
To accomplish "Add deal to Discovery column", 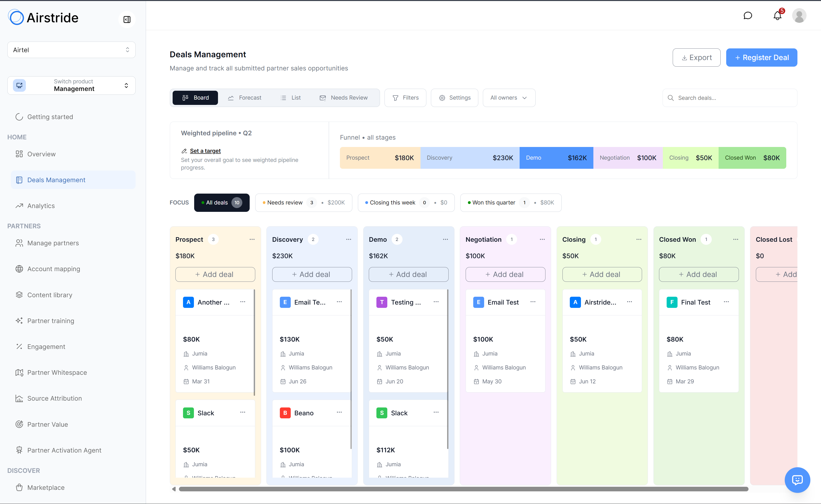I will 312,274.
